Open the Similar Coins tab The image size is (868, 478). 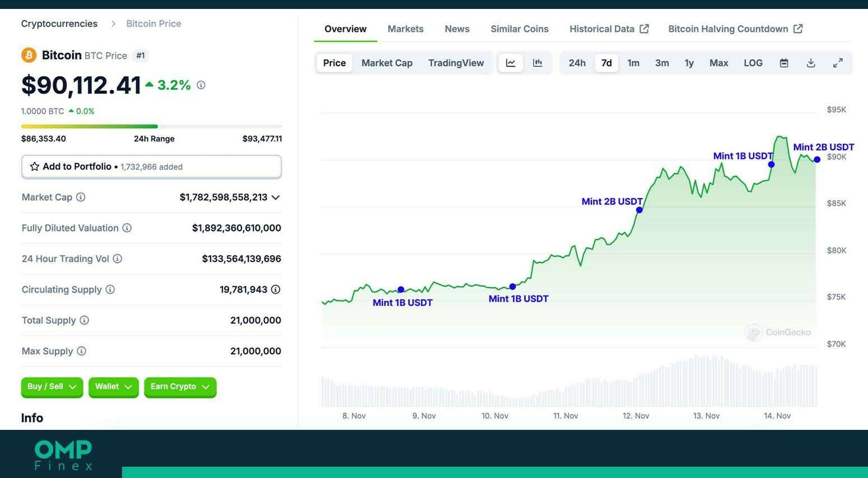coord(520,29)
